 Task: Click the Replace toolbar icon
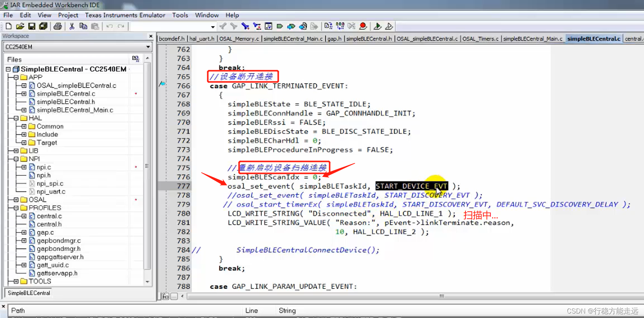(257, 26)
